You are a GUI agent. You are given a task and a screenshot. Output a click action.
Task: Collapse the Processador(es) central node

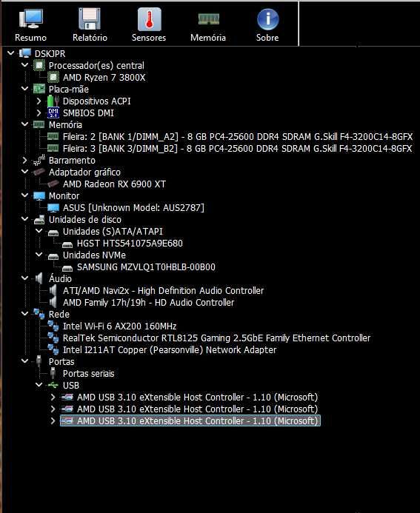coord(25,65)
